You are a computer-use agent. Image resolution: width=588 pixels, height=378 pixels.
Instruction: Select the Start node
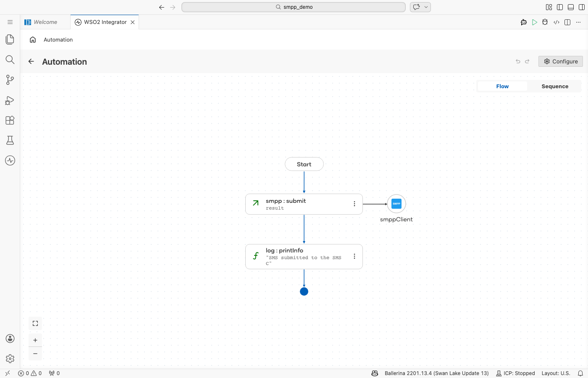tap(304, 164)
